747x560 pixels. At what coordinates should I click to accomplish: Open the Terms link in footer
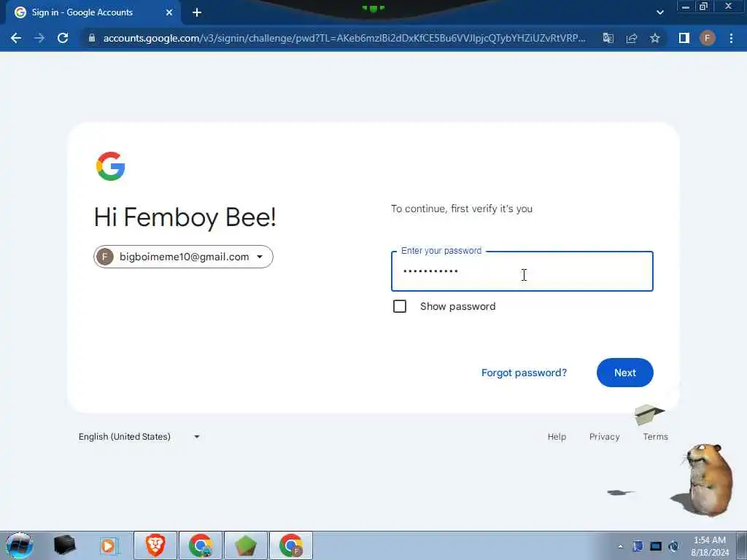pos(656,437)
